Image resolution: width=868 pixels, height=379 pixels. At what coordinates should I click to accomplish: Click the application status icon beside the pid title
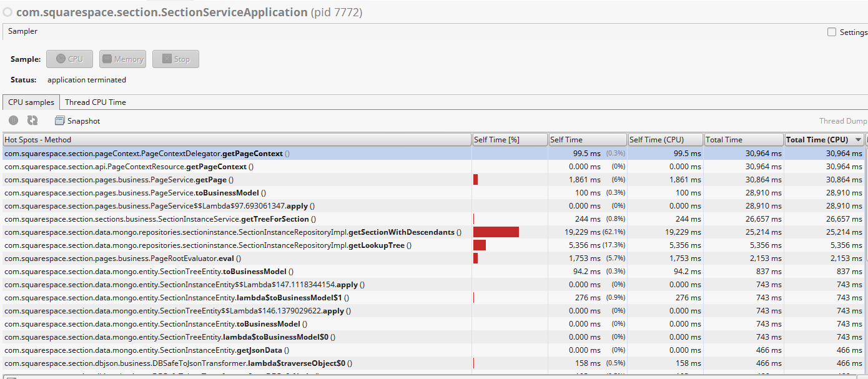[x=8, y=12]
